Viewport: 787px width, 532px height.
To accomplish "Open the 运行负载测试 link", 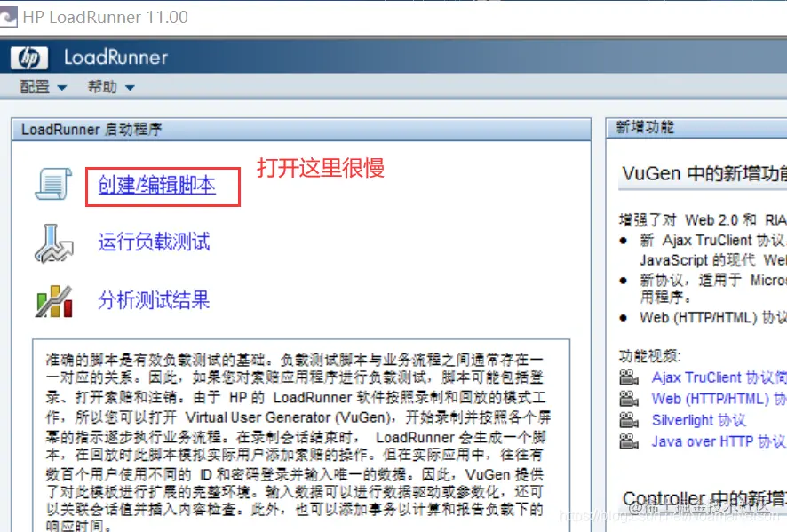I will click(x=154, y=242).
